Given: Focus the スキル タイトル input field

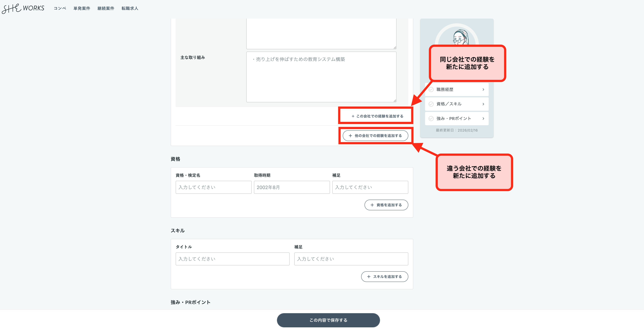Looking at the screenshot, I should click(x=232, y=259).
